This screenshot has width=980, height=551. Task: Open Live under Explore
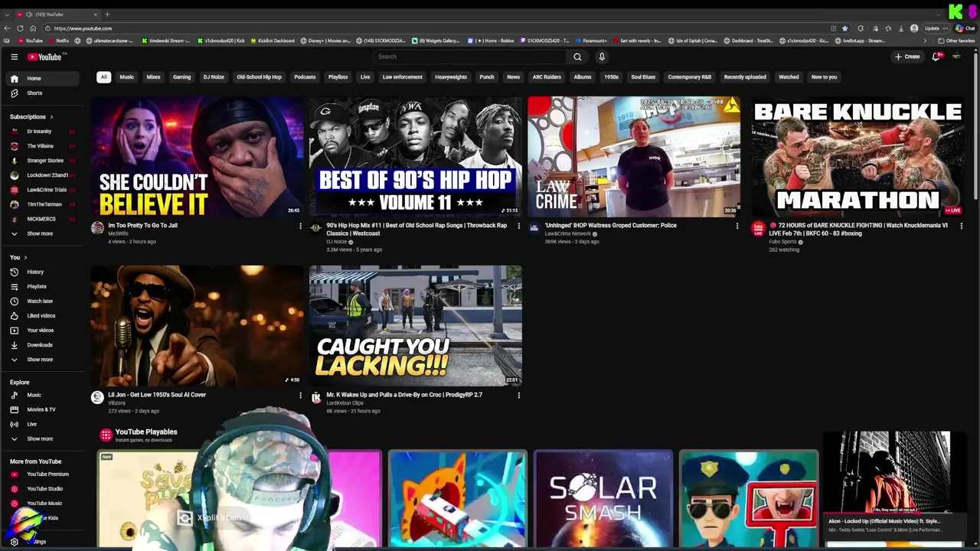point(44,424)
